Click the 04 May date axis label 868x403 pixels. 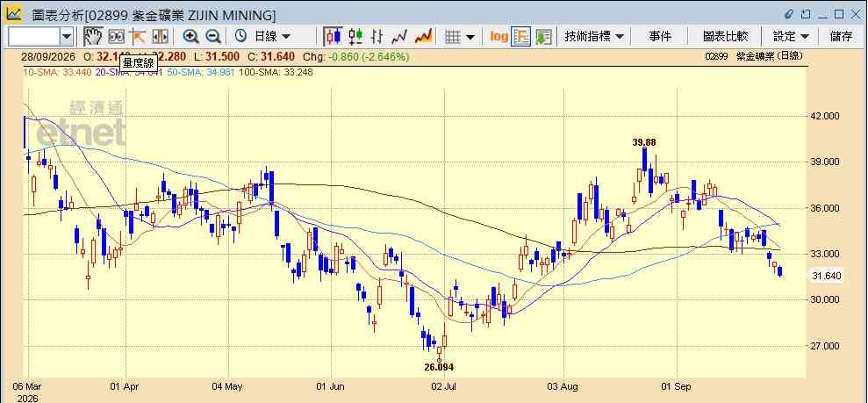tap(228, 385)
